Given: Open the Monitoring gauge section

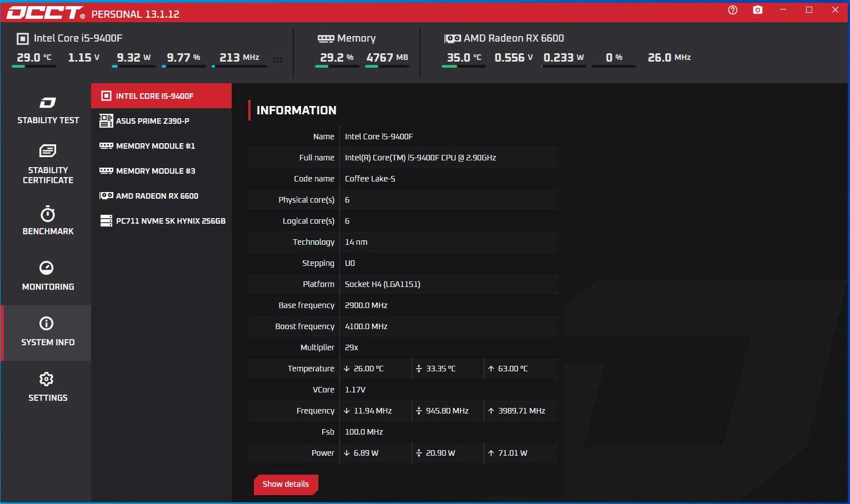Looking at the screenshot, I should [48, 276].
